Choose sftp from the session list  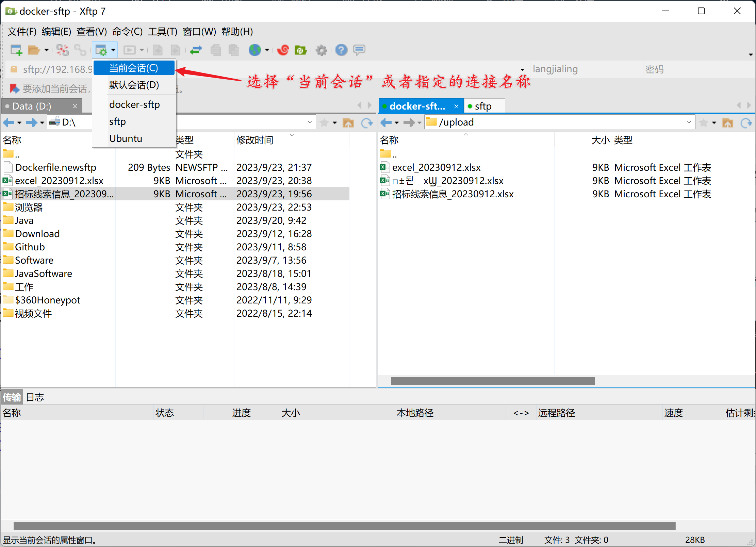tap(134, 121)
